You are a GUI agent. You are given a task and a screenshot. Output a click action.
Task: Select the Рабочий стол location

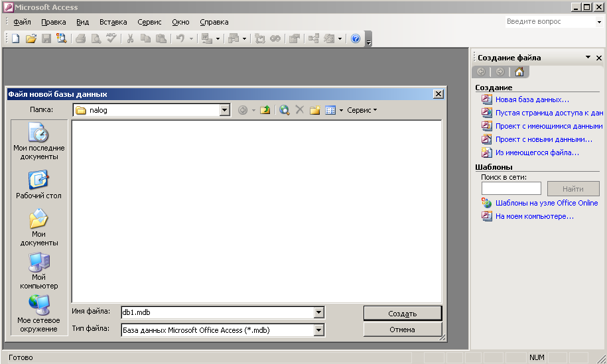[38, 184]
